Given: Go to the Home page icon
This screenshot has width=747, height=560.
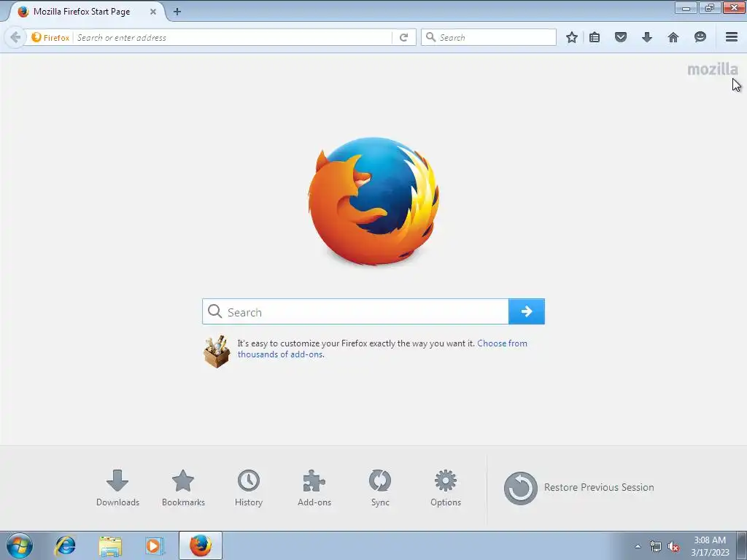Looking at the screenshot, I should (673, 37).
